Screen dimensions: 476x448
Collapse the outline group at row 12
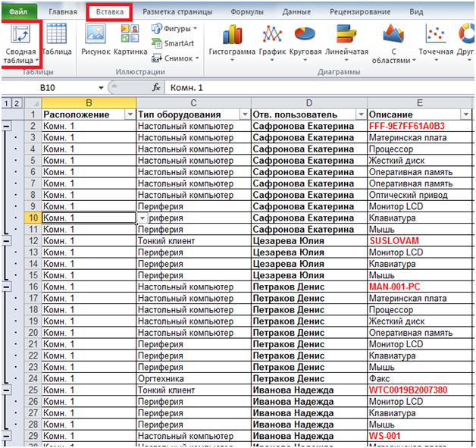pos(7,241)
